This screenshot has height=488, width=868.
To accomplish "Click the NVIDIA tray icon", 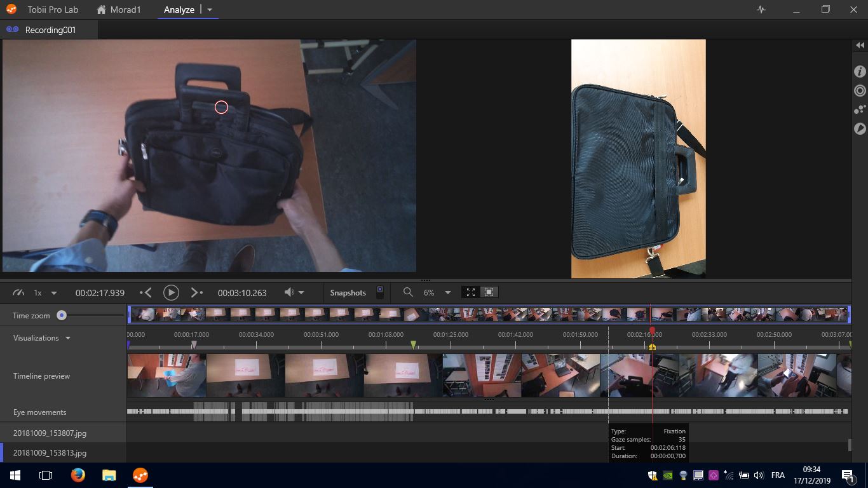I will pos(668,475).
